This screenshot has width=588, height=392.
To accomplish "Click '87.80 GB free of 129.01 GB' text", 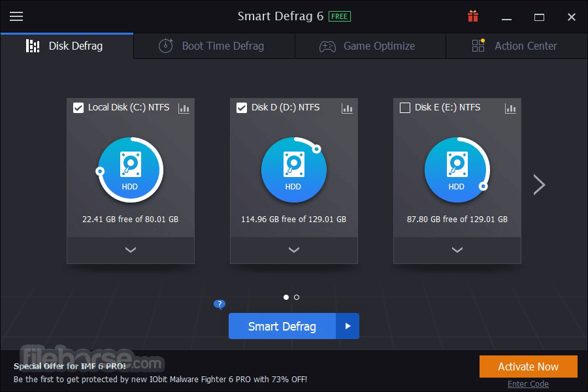I will click(x=457, y=219).
